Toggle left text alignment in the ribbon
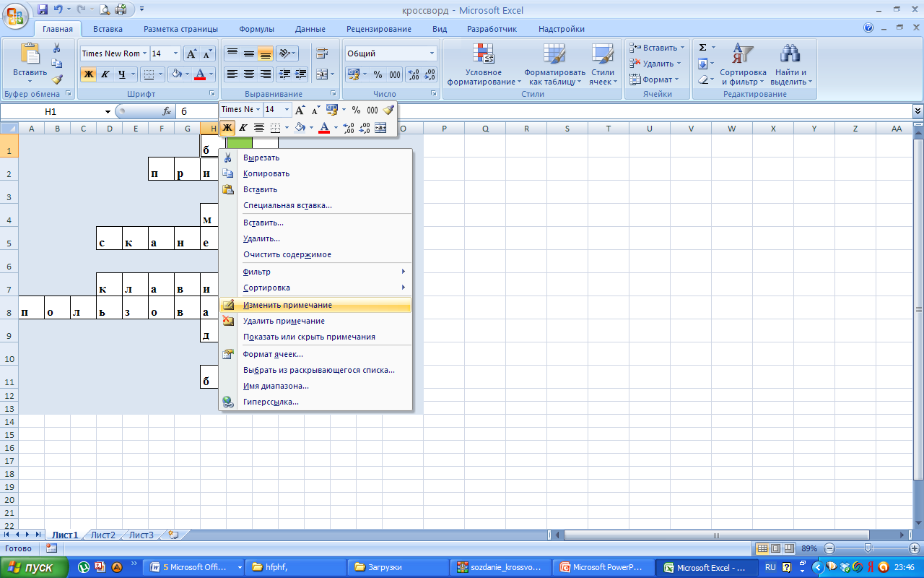The height and width of the screenshot is (578, 924). (x=232, y=74)
